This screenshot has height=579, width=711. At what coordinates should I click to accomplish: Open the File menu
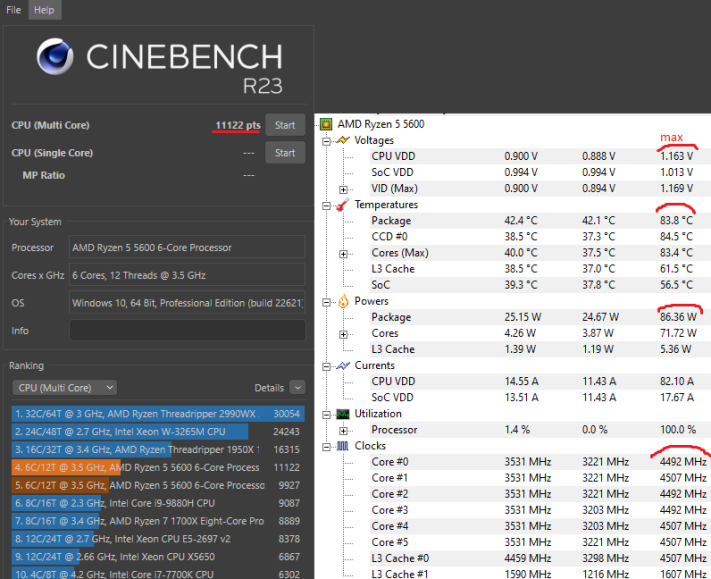click(13, 10)
